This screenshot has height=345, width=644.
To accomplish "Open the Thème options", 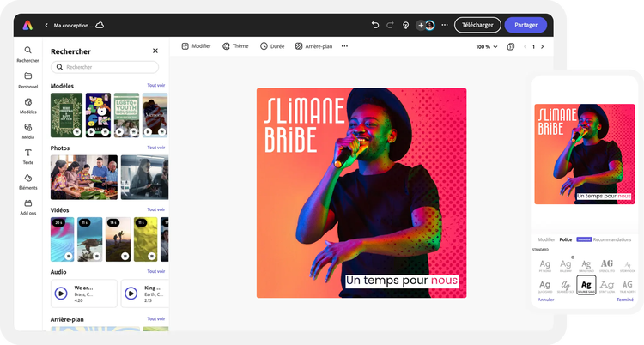I will [235, 46].
